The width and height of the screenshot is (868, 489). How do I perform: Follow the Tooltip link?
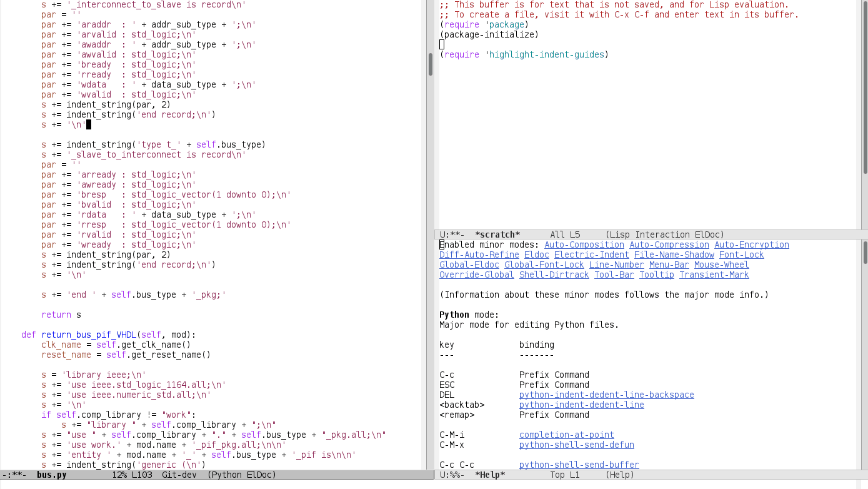pyautogui.click(x=657, y=275)
